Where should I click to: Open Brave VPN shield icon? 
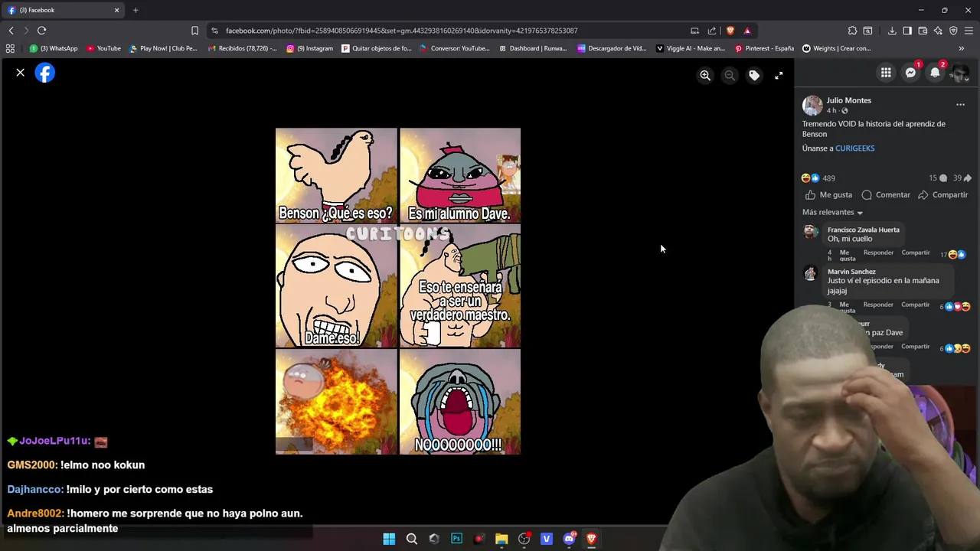(953, 31)
